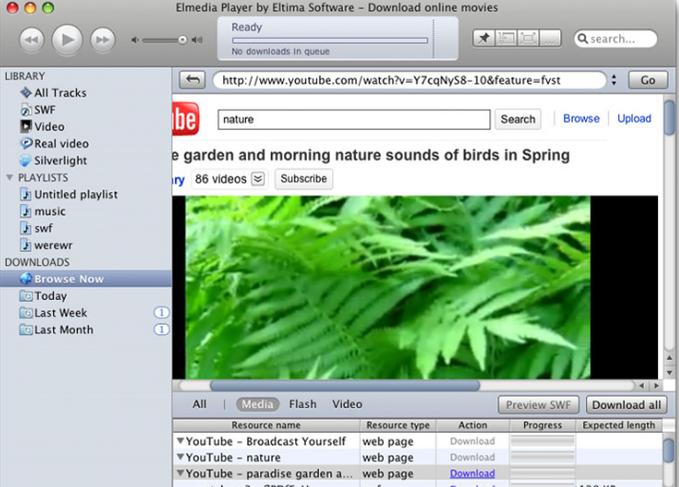The height and width of the screenshot is (487, 679).
Task: Click the YouTube Search button
Action: tap(518, 119)
